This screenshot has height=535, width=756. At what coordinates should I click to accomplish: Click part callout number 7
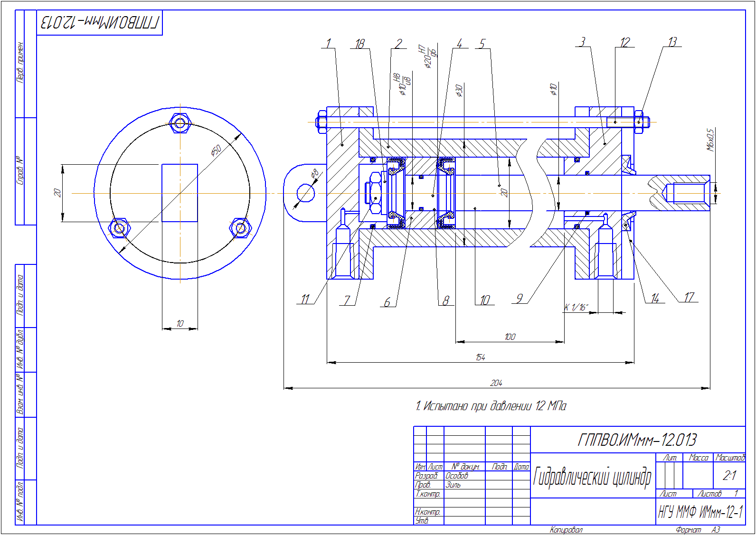[347, 300]
